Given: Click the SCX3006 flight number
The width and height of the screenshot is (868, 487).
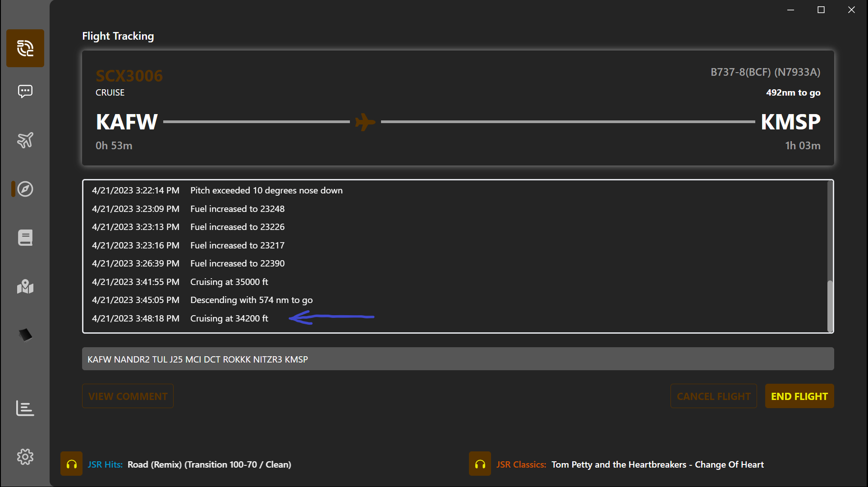Looking at the screenshot, I should (x=129, y=76).
